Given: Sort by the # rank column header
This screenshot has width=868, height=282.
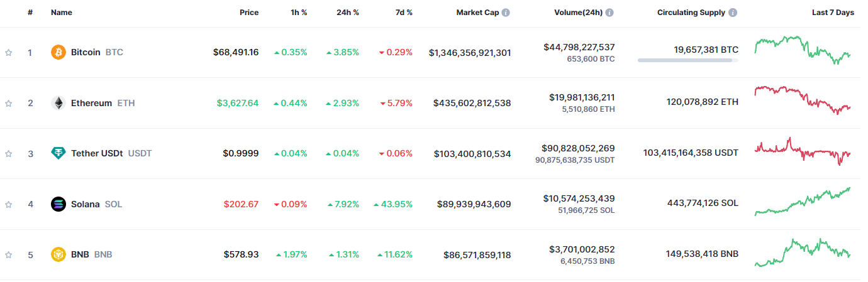Looking at the screenshot, I should 30,13.
